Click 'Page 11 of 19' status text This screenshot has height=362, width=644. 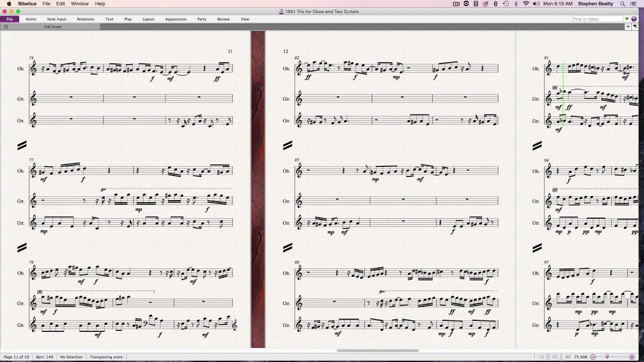tap(17, 357)
